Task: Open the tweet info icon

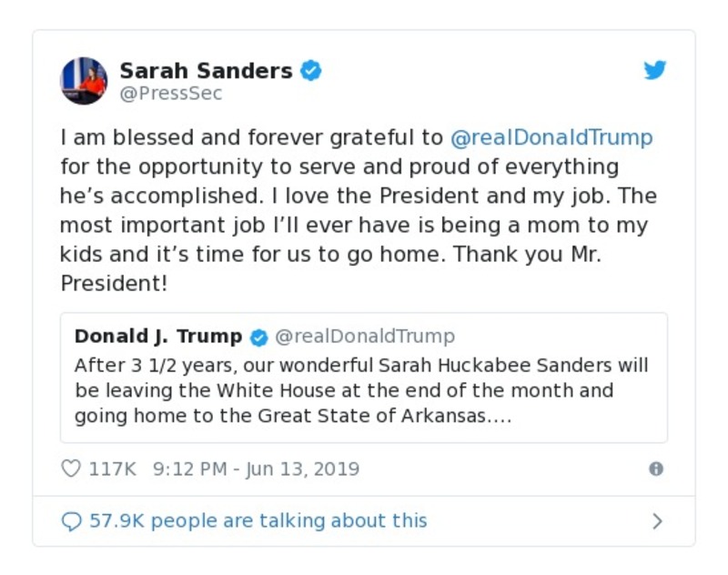Action: [655, 469]
